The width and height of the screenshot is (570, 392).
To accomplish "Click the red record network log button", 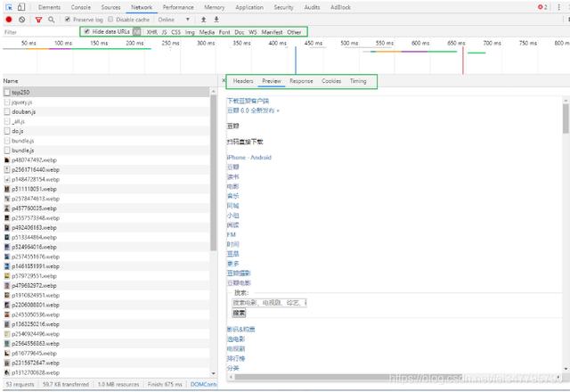I will coord(8,19).
